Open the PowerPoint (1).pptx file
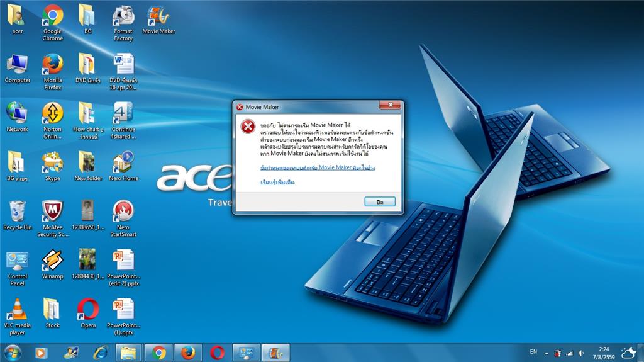The width and height of the screenshot is (644, 362). click(x=123, y=316)
